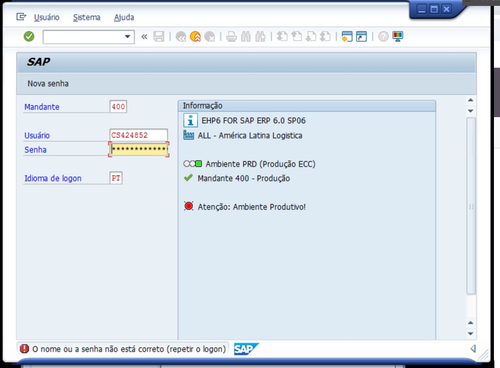500x368 pixels.
Task: Click the window system menu icon
Action: pos(21,17)
